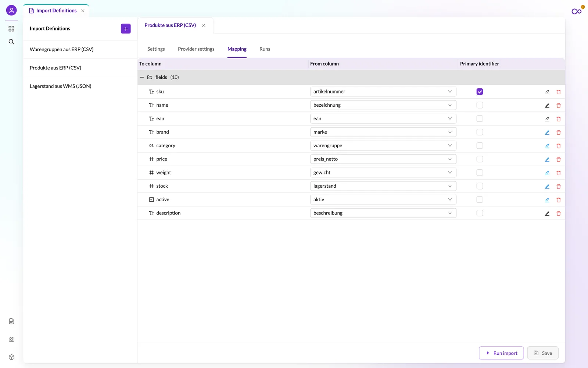The image size is (588, 368).
Task: Select the Produkte aus ERP (CSV) document tab
Action: click(170, 25)
